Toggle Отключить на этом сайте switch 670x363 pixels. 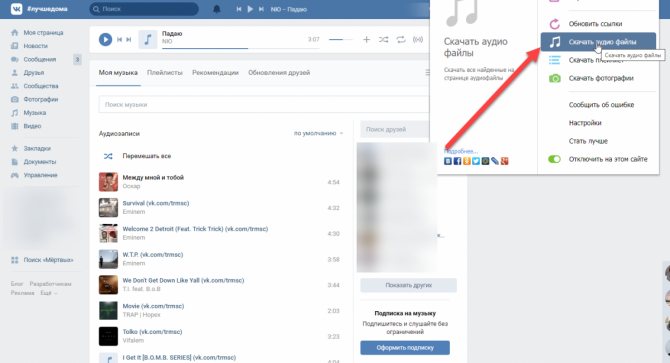(554, 159)
